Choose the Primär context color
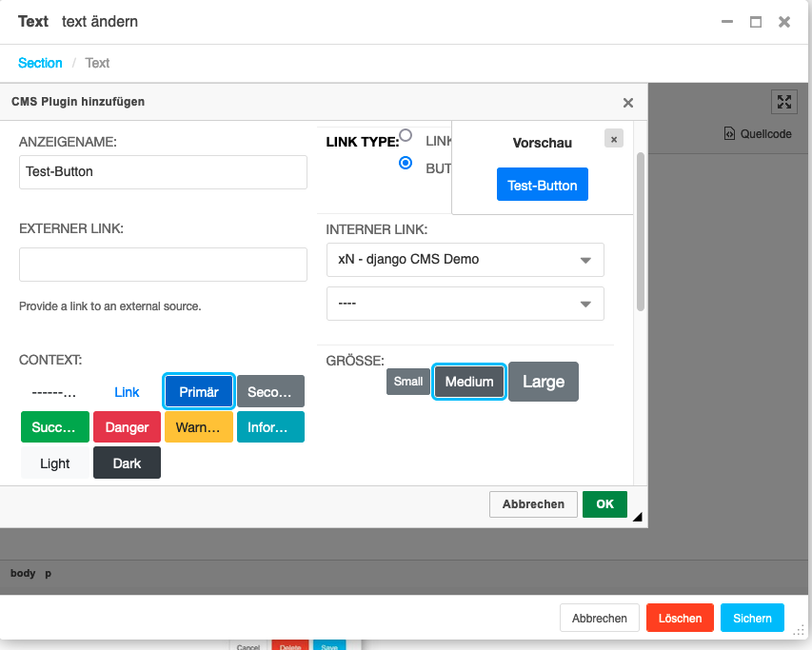The height and width of the screenshot is (650, 812). click(199, 391)
